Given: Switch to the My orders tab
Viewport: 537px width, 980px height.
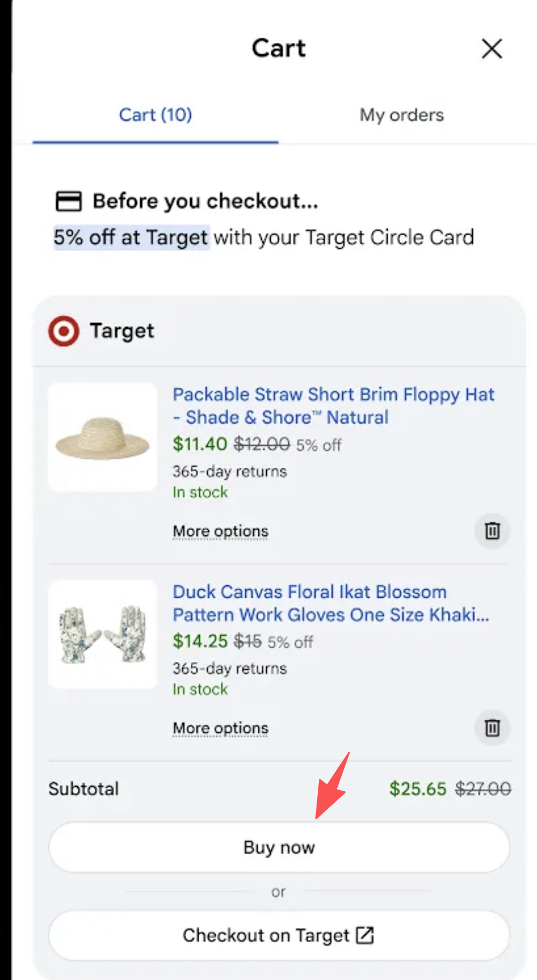Looking at the screenshot, I should pyautogui.click(x=401, y=115).
